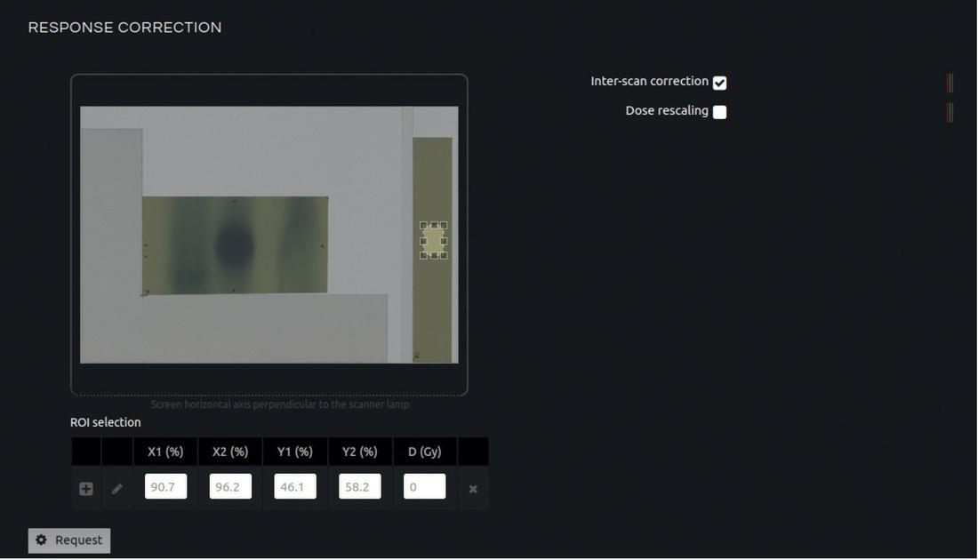Click the colored bar icon beside Inter-scan correction
This screenshot has height=560, width=978.
(x=950, y=83)
